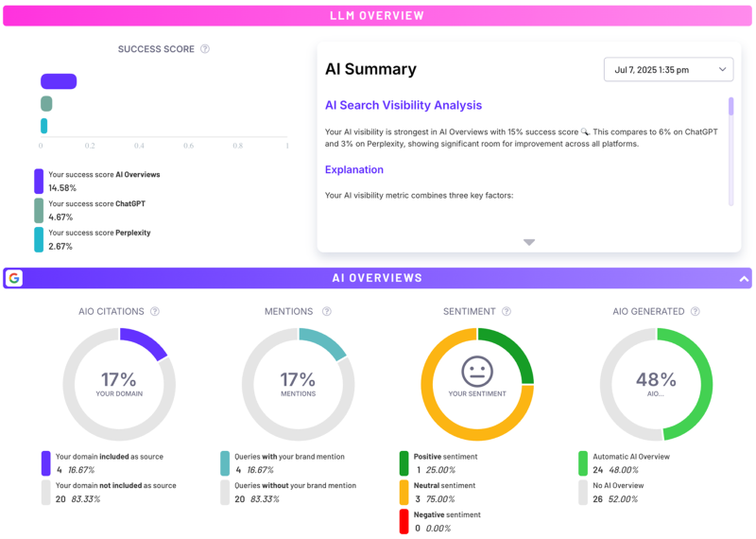Click the LLM Overview header bar
The image size is (756, 539).
tap(377, 16)
